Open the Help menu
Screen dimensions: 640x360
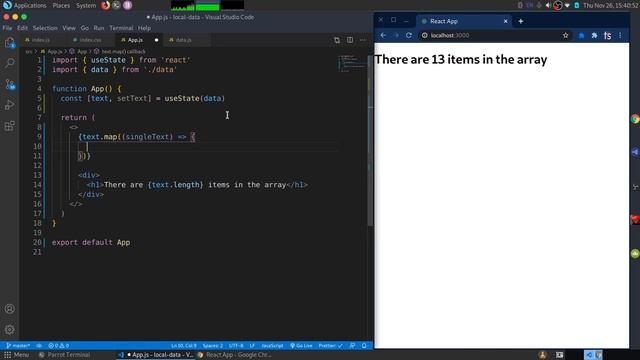point(144,28)
